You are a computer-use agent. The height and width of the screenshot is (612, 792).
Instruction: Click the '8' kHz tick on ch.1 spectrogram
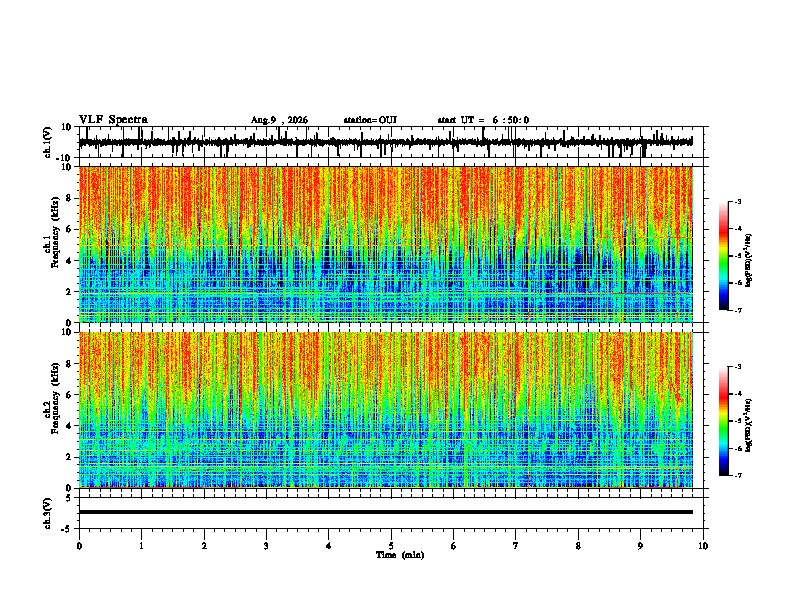click(x=70, y=198)
